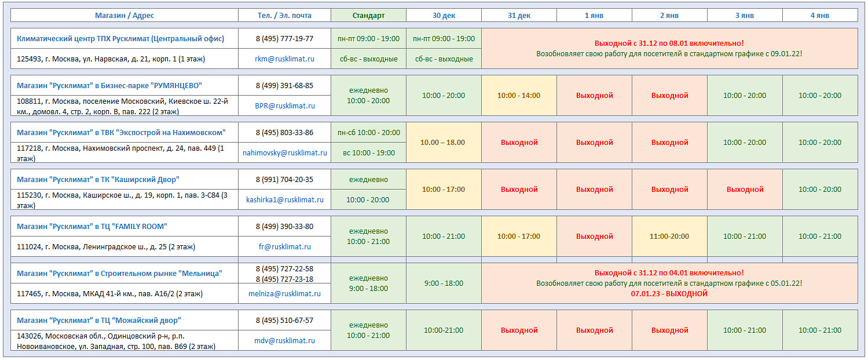Viewport: 868px width, 360px height.
Task: Click the "Стандарт" column header
Action: (368, 15)
